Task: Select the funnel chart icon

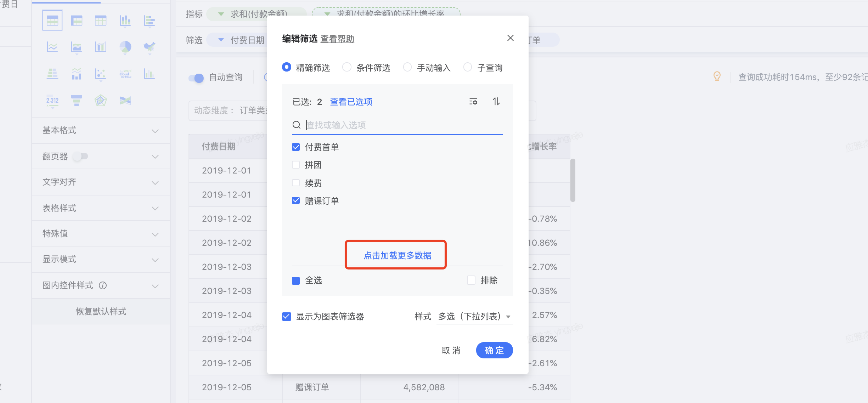Action: tap(77, 101)
